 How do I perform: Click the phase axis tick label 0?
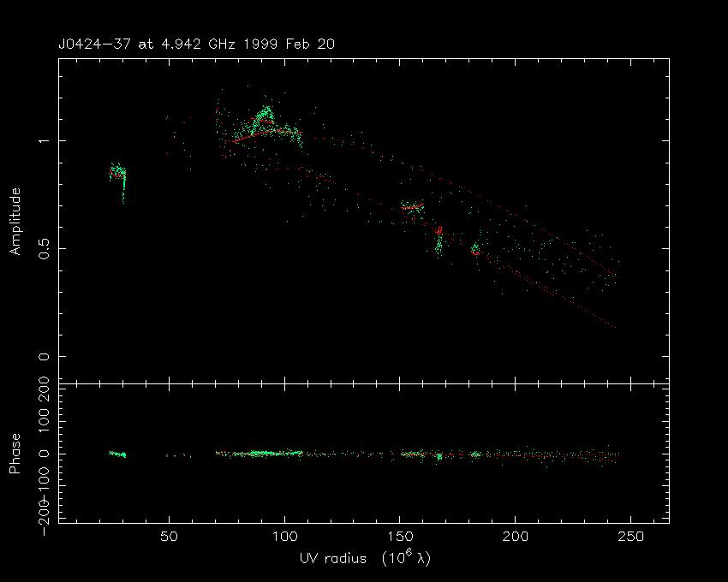pos(41,454)
